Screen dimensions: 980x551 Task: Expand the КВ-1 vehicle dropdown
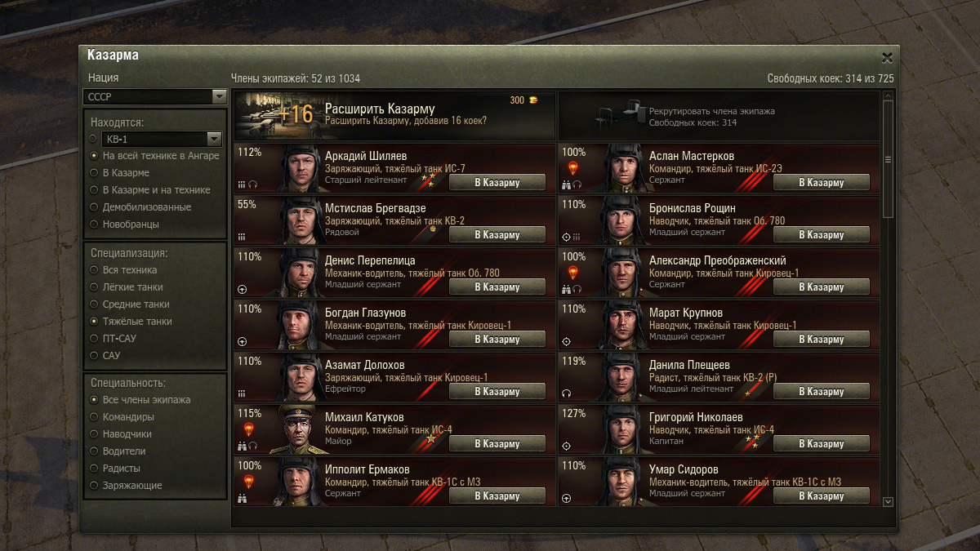point(163,139)
